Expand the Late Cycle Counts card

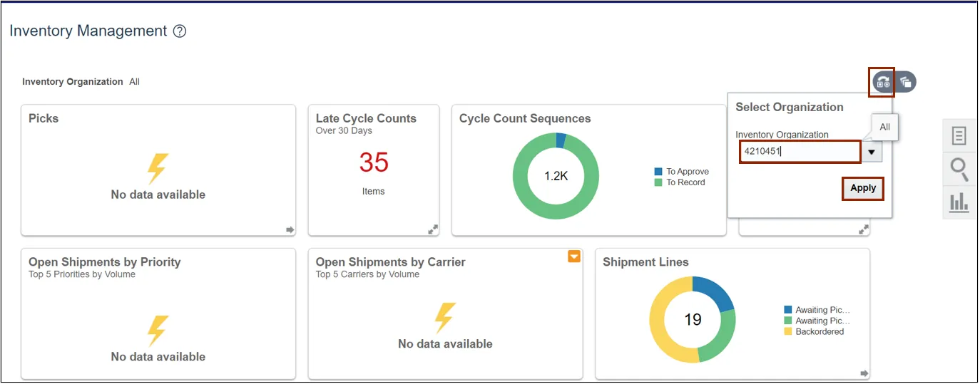433,229
